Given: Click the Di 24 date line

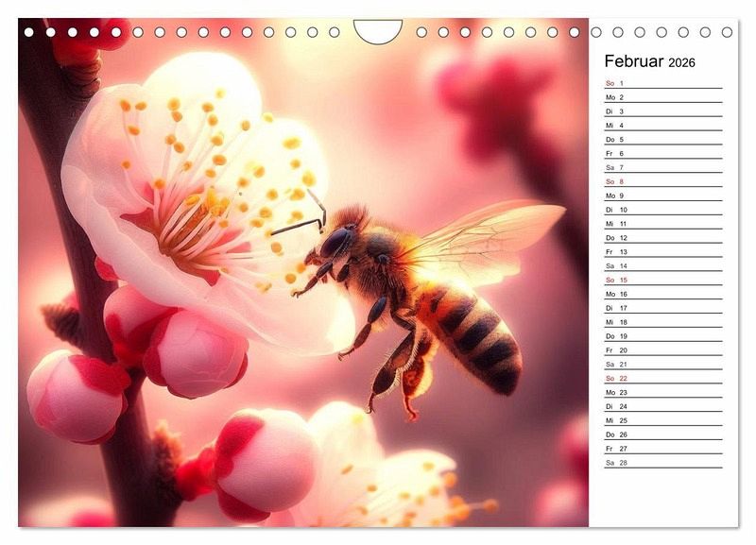Looking at the screenshot, I should [661, 406].
